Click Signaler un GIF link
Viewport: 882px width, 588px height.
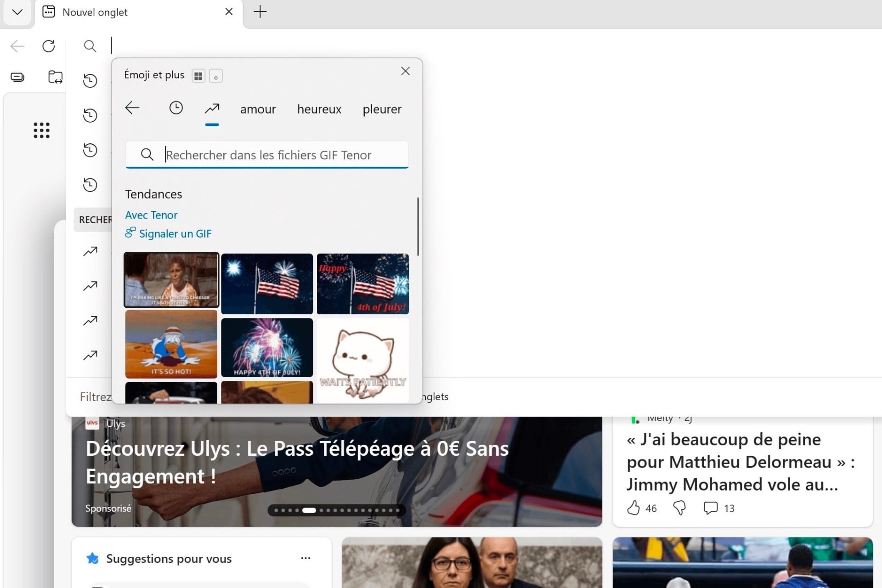175,233
